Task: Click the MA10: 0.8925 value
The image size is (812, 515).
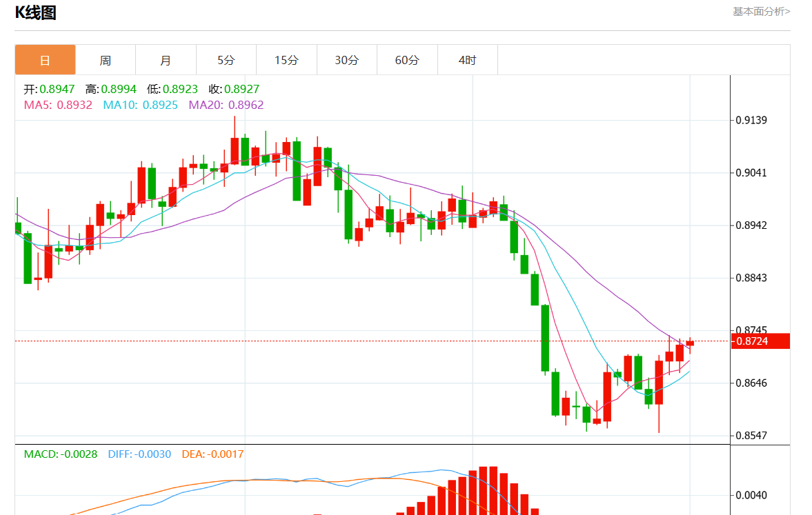Action: pos(140,105)
